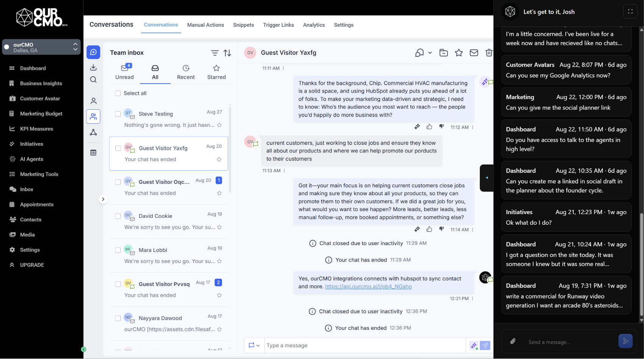Open message channel type dropdown
The image size is (644, 359).
click(254, 345)
